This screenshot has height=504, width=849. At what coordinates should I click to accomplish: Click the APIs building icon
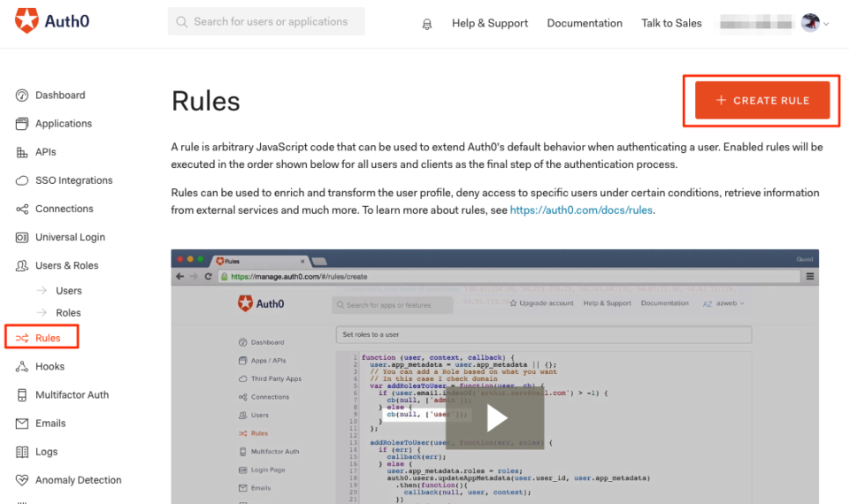pyautogui.click(x=21, y=152)
